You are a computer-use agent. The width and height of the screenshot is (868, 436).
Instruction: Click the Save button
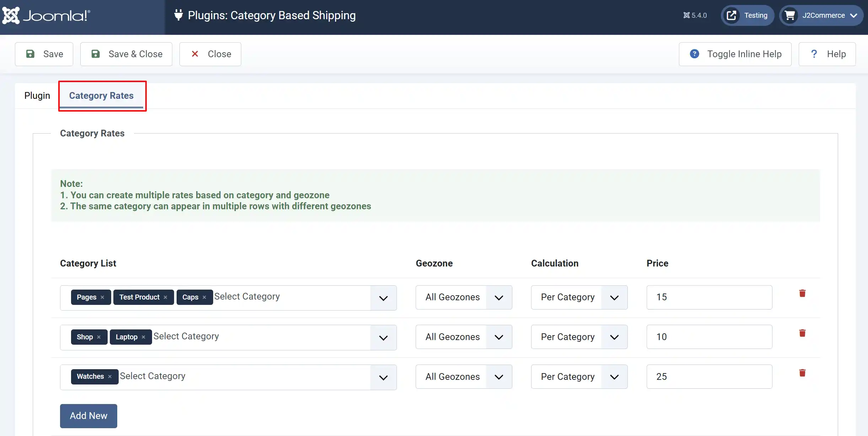[x=44, y=54]
